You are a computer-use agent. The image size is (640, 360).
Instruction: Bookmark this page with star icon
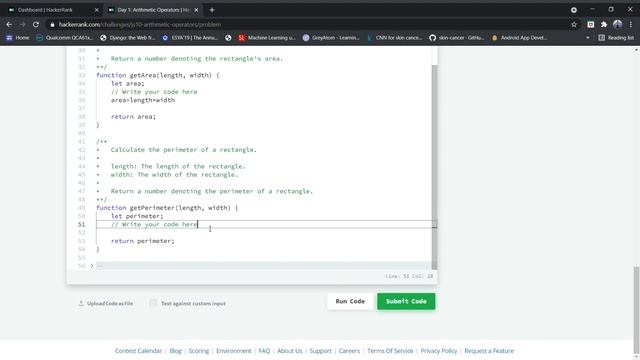pos(574,24)
